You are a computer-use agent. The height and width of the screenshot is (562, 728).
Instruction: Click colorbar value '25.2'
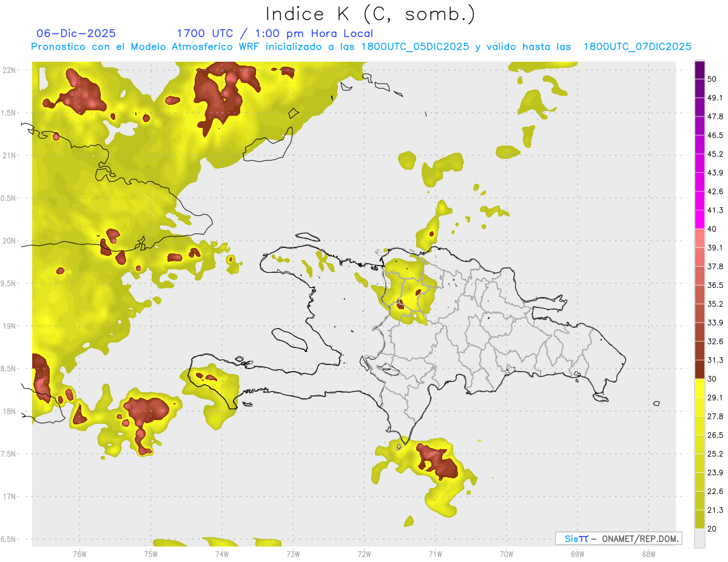pyautogui.click(x=715, y=454)
